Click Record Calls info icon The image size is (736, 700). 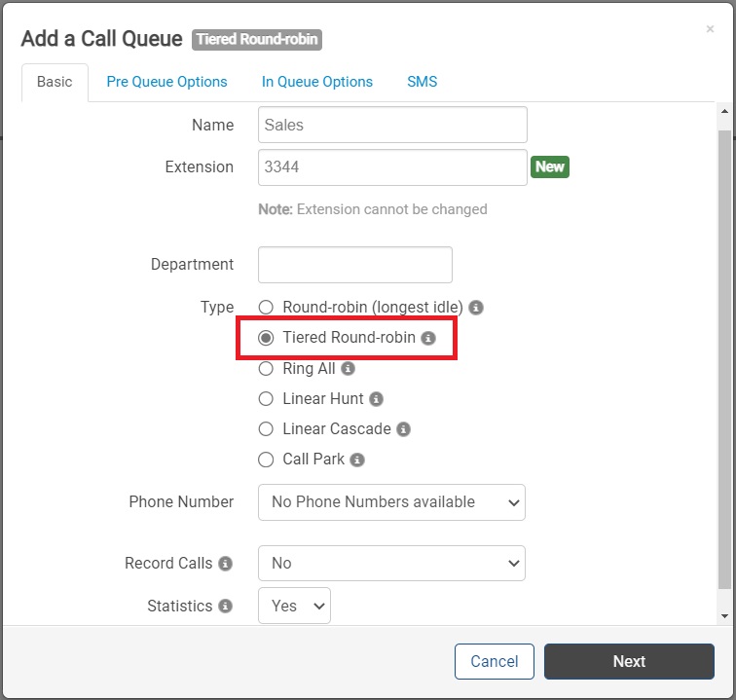coord(225,564)
